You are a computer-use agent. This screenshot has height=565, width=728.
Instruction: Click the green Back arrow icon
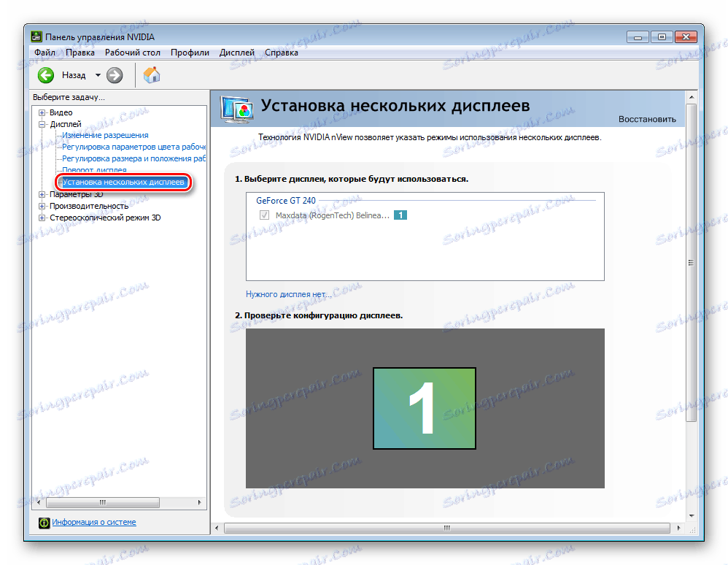(46, 74)
